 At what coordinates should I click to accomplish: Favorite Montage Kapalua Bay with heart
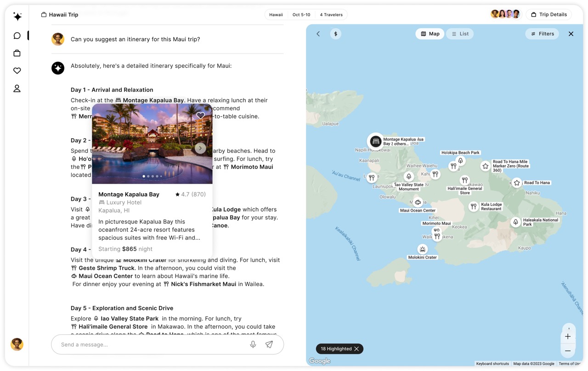point(201,115)
